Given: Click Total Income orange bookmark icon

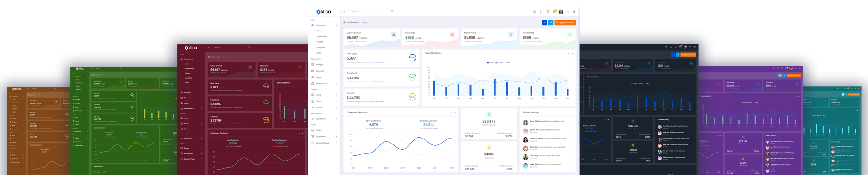Looking at the screenshot, I should click(489, 148).
